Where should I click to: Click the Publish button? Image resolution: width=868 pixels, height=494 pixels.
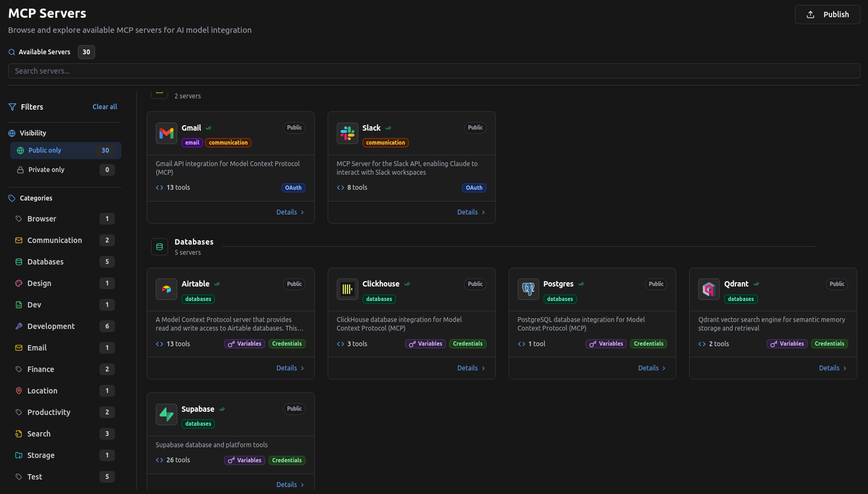(x=827, y=15)
